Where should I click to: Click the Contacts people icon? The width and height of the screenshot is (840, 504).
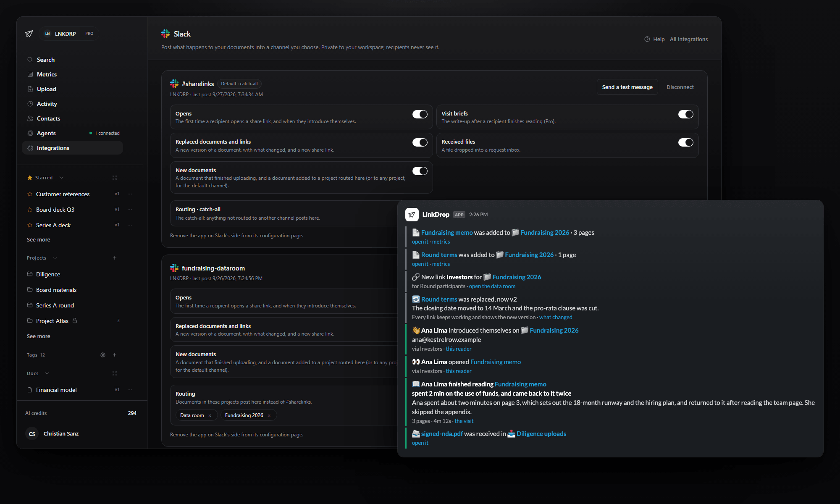tap(30, 118)
